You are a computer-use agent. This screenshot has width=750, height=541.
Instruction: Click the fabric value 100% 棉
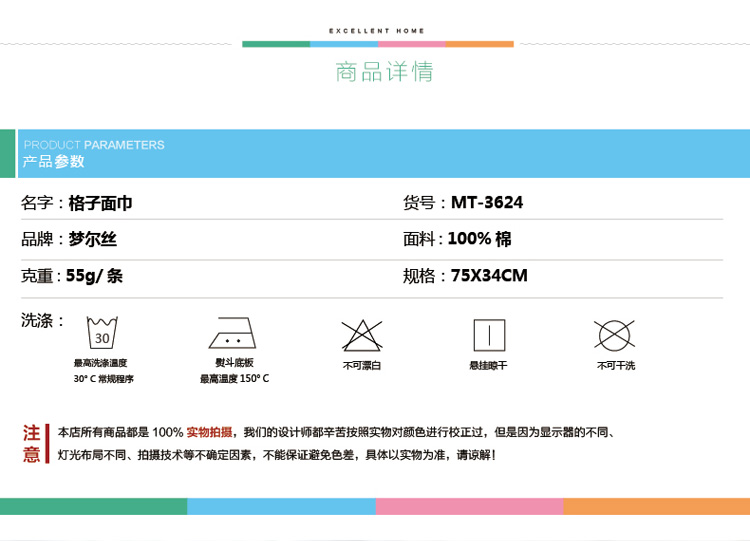[x=479, y=239]
